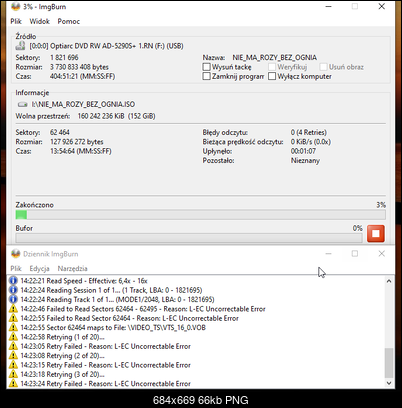This screenshot has height=408, width=402.
Task: Click the Bufor progress bar
Action: 189,238
